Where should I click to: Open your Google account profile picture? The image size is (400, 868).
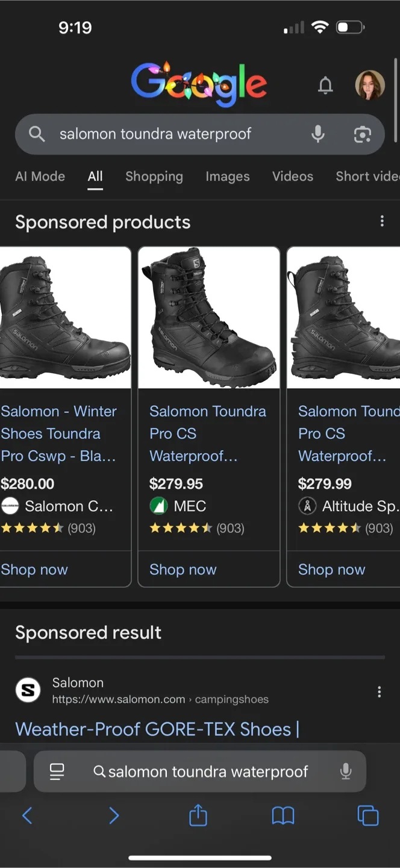[370, 85]
